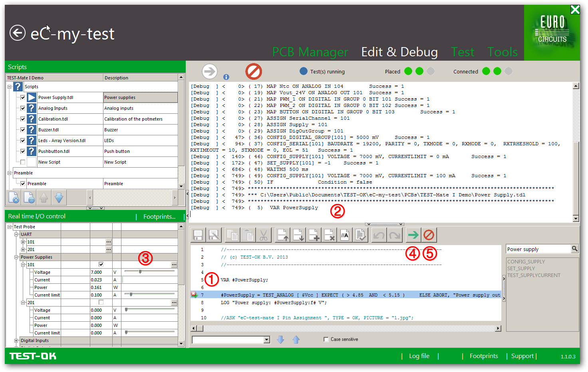This screenshot has width=588, height=372.
Task: Open the find text dropdown arrow
Action: [267, 340]
